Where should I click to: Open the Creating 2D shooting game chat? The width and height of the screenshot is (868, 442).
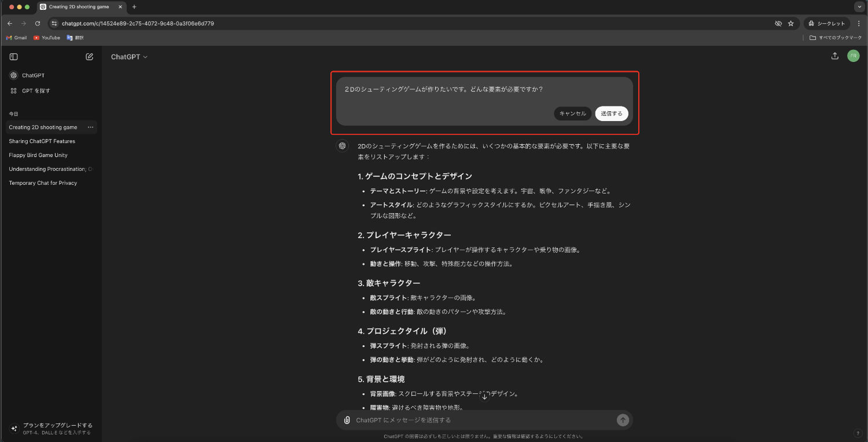pos(43,127)
